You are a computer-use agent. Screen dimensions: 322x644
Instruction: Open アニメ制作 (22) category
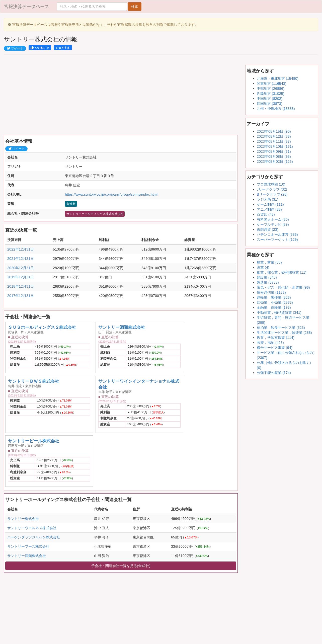pos(269,209)
